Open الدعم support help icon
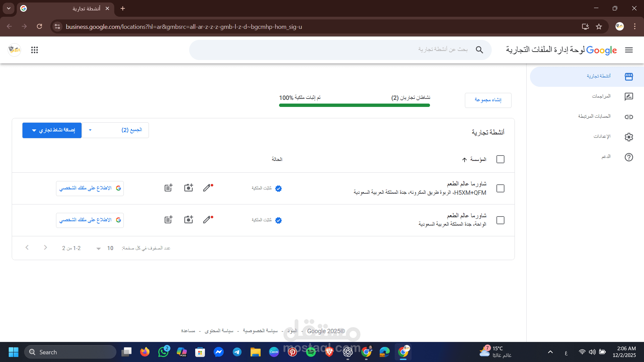644x362 pixels. [x=629, y=157]
